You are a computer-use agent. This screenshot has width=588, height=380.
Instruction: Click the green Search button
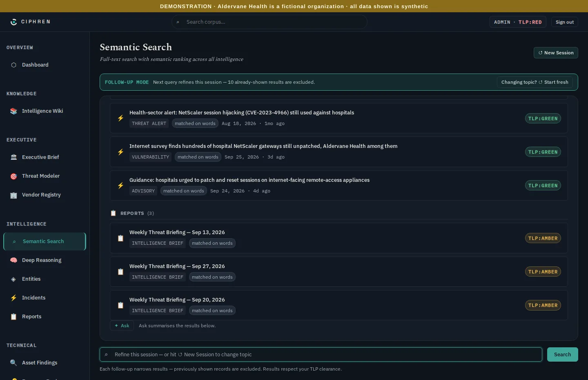point(562,355)
